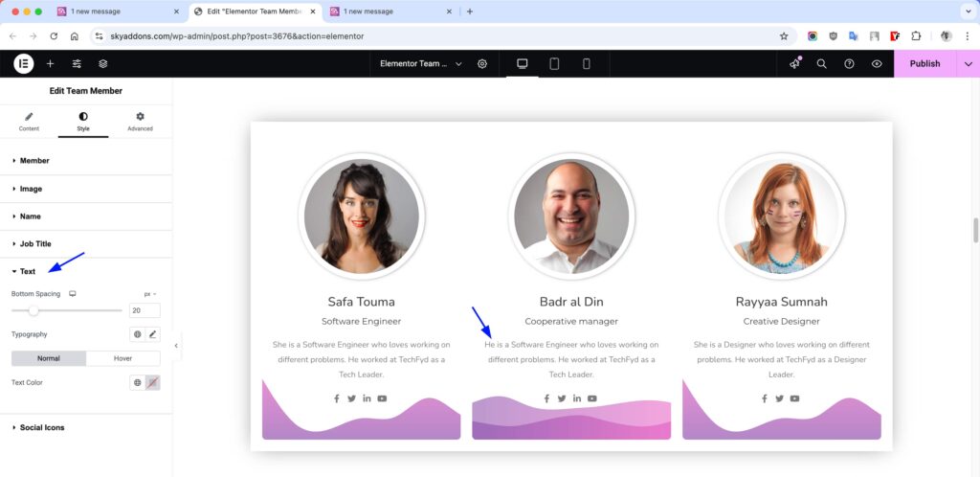The image size is (980, 477).
Task: Switch to tablet preview mode
Action: click(x=554, y=64)
